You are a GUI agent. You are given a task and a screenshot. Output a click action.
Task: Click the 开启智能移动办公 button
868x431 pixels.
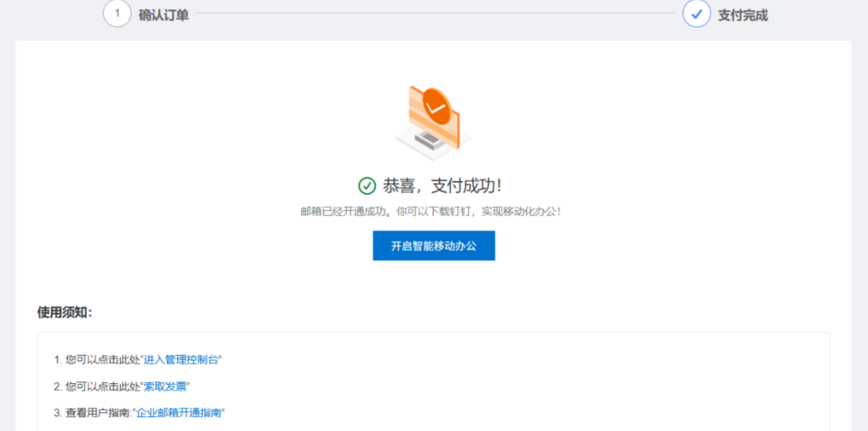[x=434, y=246]
